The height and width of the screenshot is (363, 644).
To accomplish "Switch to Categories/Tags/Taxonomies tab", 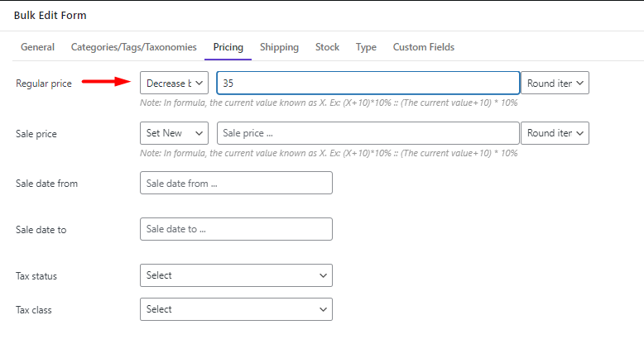I will tap(133, 47).
